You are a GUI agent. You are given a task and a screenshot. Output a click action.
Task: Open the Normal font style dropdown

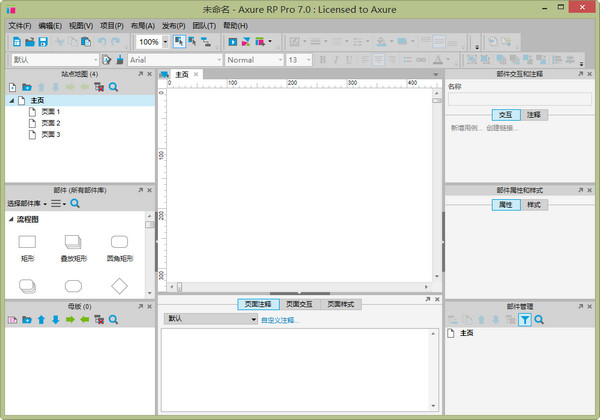pyautogui.click(x=280, y=60)
